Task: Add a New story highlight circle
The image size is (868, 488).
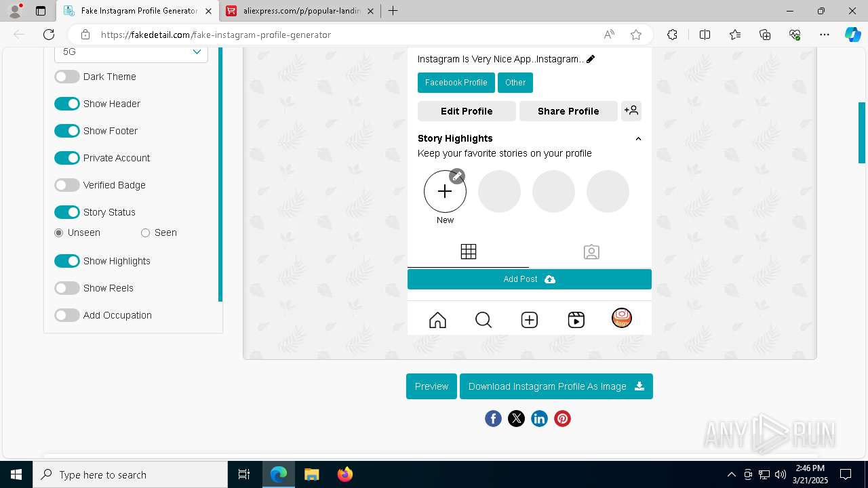Action: 445,192
